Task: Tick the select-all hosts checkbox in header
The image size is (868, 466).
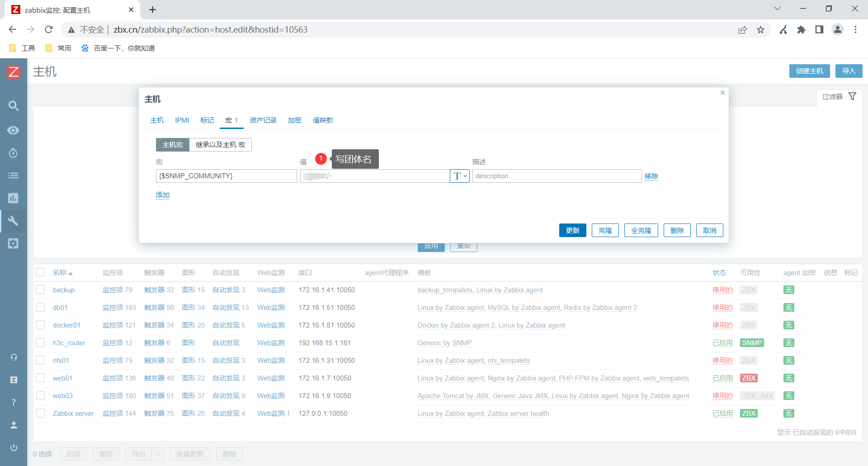Action: pos(41,272)
